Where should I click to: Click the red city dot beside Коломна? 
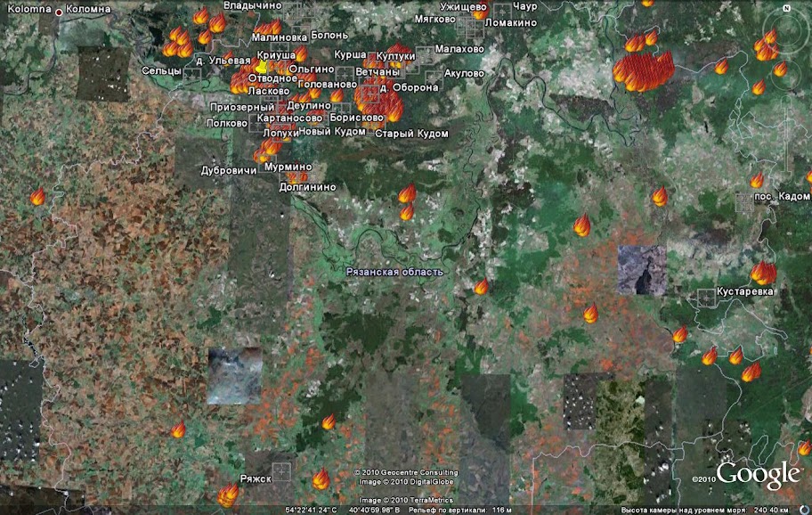[59, 12]
